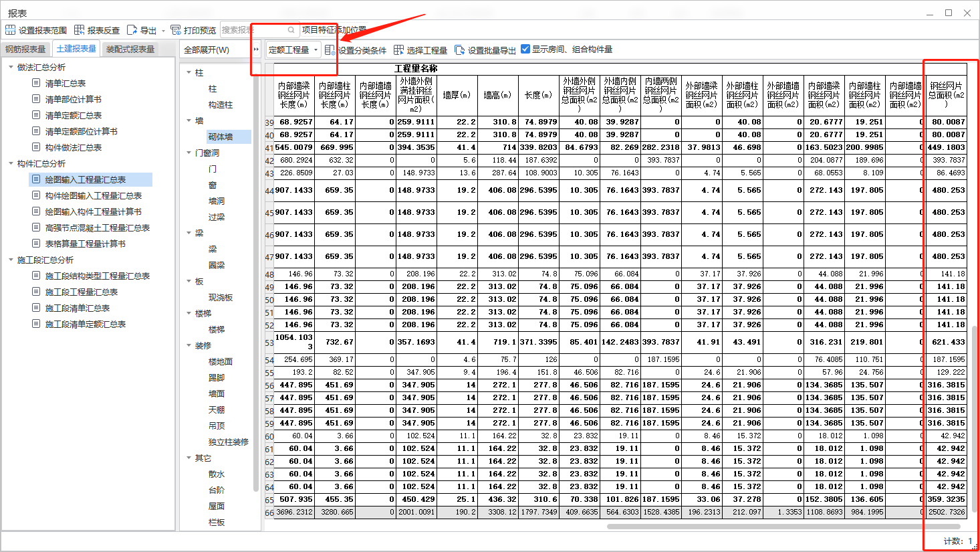This screenshot has height=552, width=980.
Task: Click the 设置分类条件 icon
Action: point(330,50)
